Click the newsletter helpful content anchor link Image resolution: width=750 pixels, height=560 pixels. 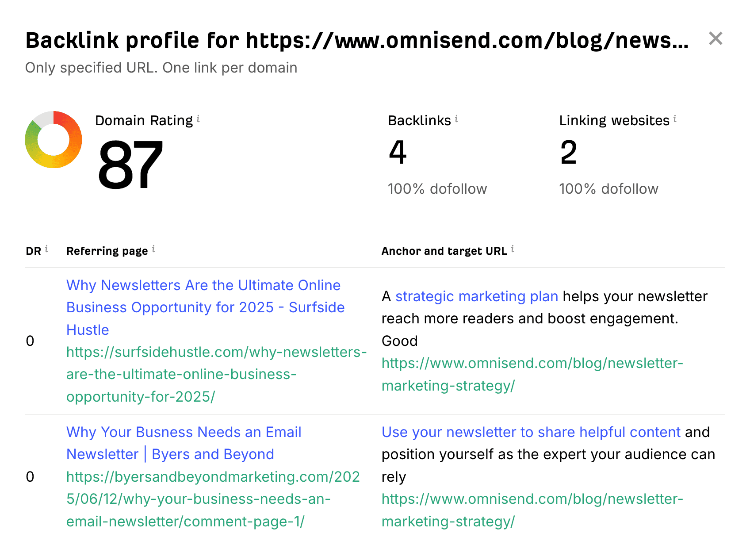531,432
